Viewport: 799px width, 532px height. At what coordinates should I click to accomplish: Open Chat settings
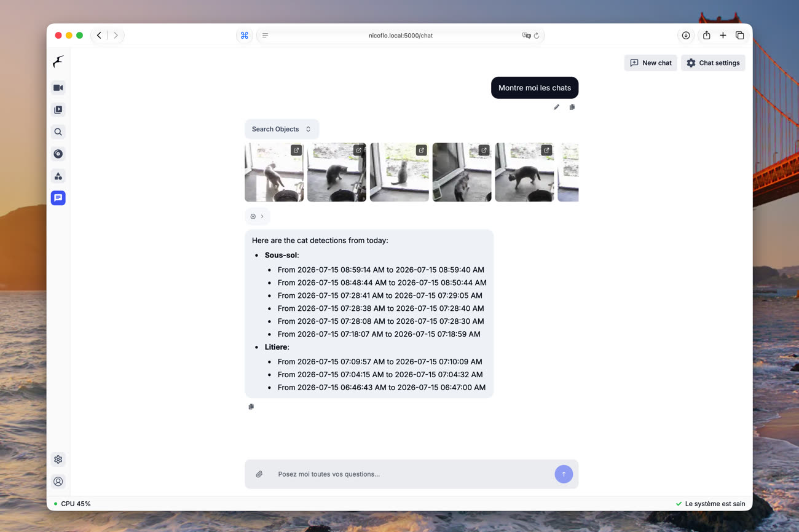point(713,63)
